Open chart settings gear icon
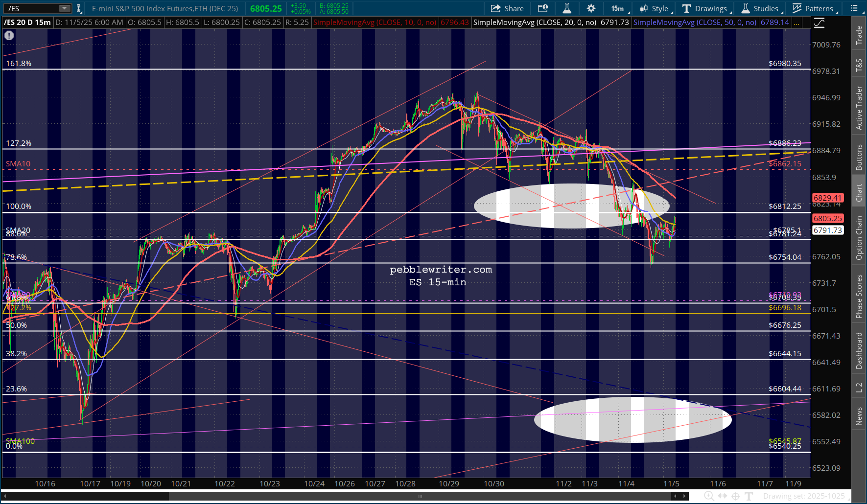 click(x=591, y=8)
